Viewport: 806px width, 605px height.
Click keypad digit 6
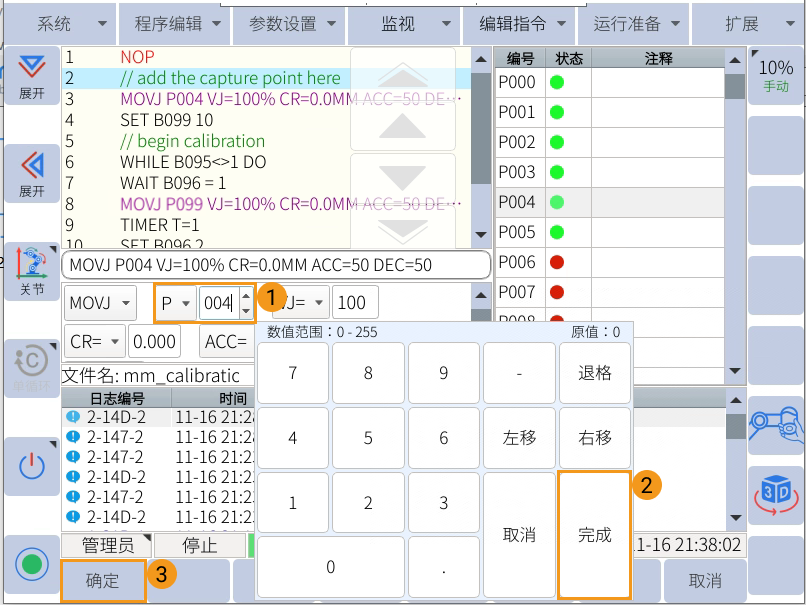tap(444, 438)
